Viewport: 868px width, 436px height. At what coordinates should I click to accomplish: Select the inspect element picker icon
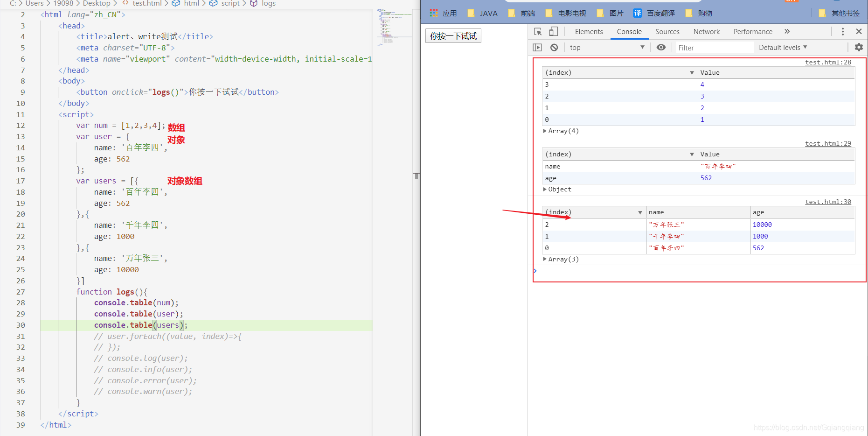(538, 31)
